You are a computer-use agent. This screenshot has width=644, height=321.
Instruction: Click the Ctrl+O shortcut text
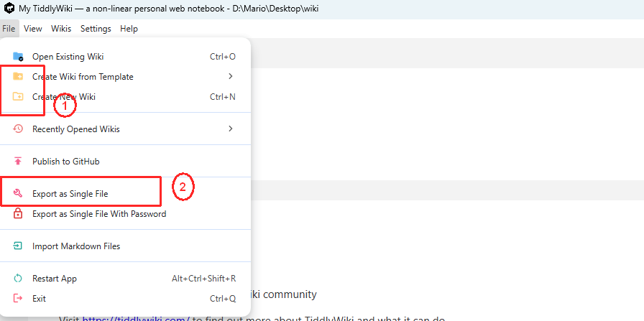223,57
